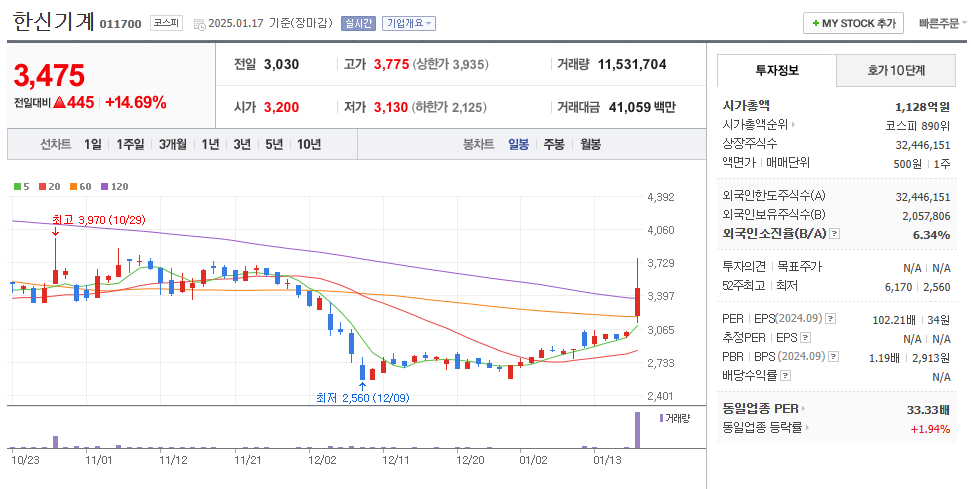This screenshot has width=971, height=489.
Task: Select the 주봉 weekly candle chart option
Action: [554, 144]
